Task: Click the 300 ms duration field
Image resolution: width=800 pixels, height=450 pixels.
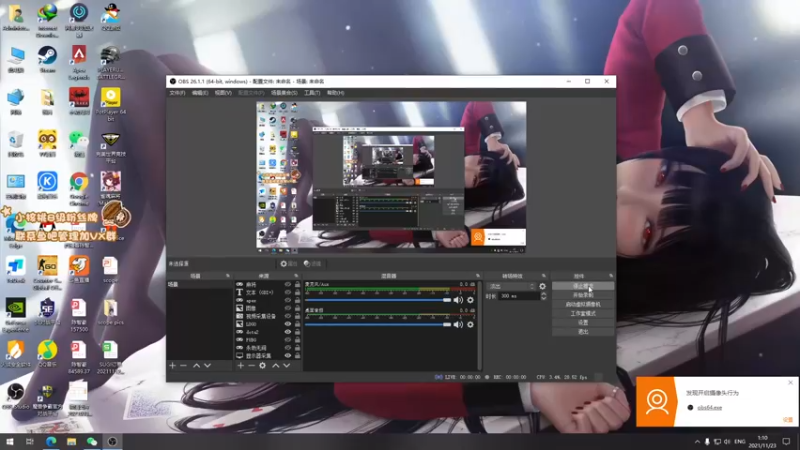Action: point(518,296)
